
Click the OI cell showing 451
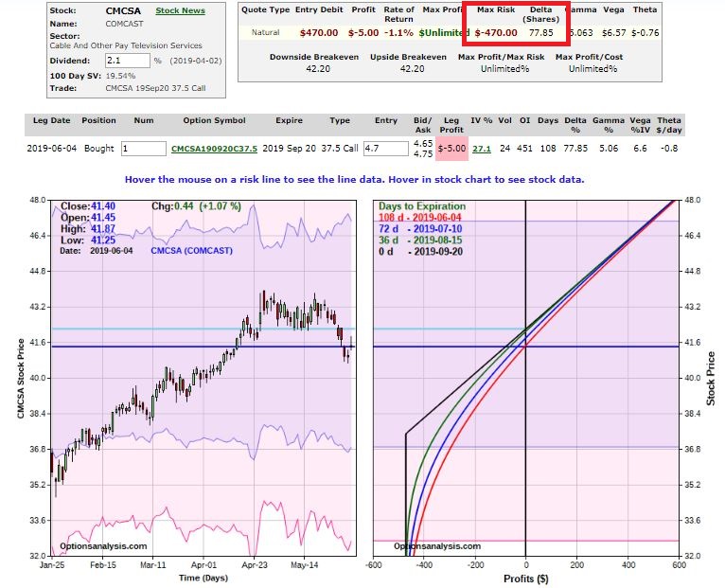(x=524, y=149)
